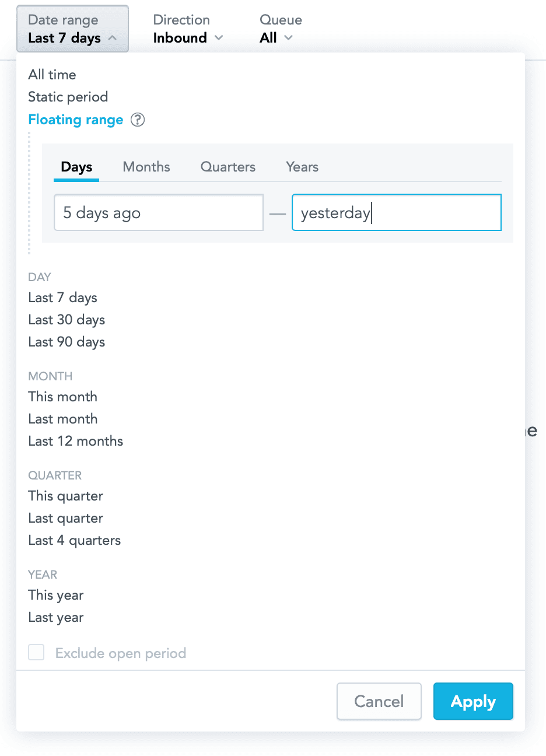Switch to the Quarters tab
The height and width of the screenshot is (756, 546).
pyautogui.click(x=228, y=167)
